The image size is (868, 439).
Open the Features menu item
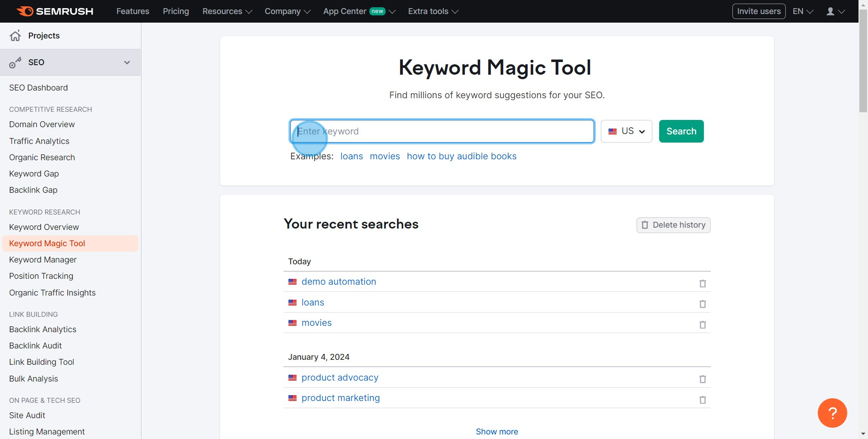click(132, 11)
